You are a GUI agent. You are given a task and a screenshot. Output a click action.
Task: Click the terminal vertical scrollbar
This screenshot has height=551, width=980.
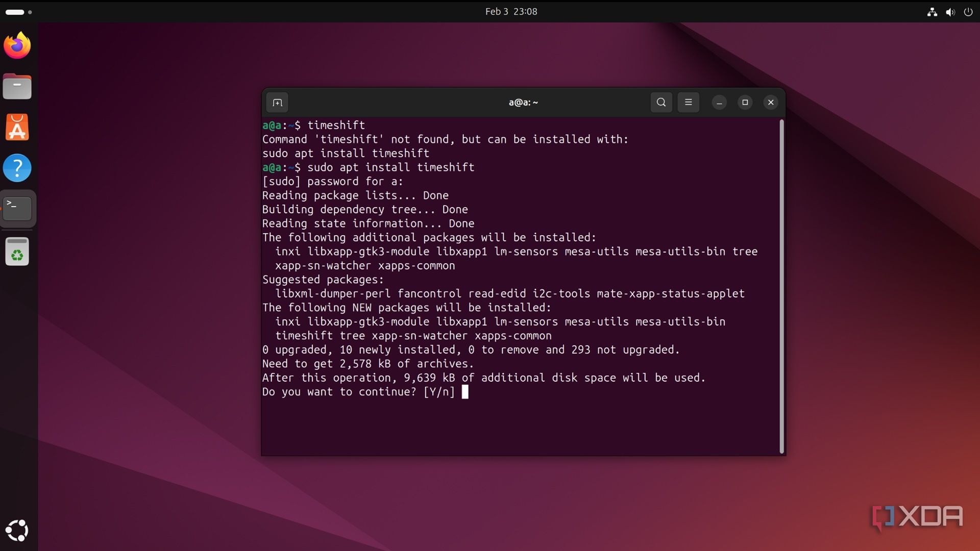(781, 286)
